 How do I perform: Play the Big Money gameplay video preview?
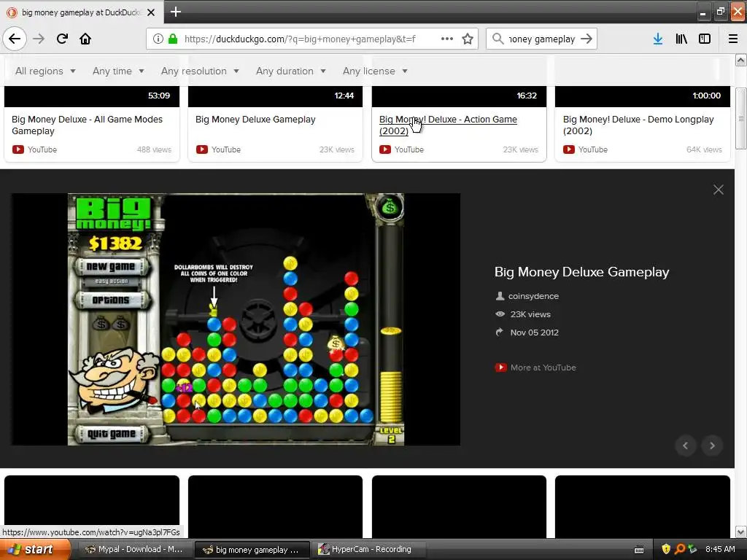(236, 319)
